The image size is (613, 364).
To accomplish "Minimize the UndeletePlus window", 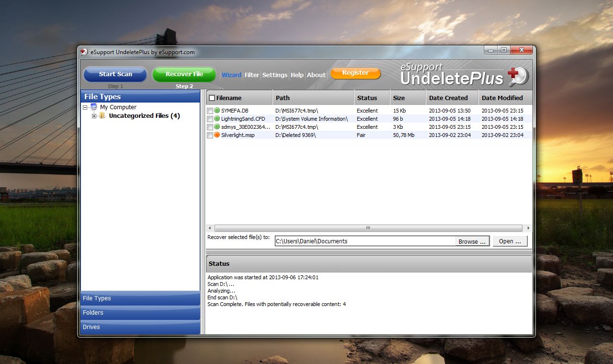I will 490,50.
